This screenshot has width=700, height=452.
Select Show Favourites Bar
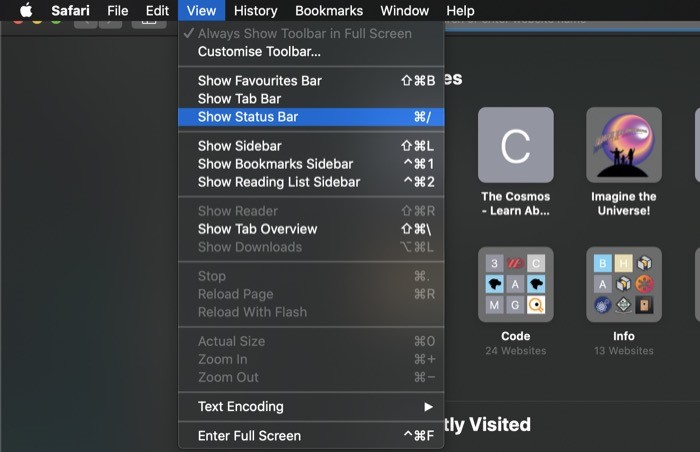pyautogui.click(x=311, y=81)
